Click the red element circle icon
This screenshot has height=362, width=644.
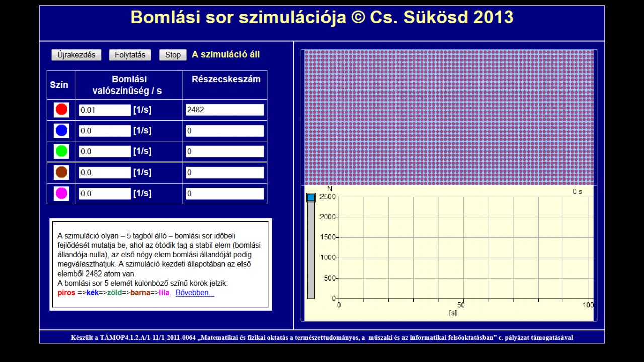61,109
